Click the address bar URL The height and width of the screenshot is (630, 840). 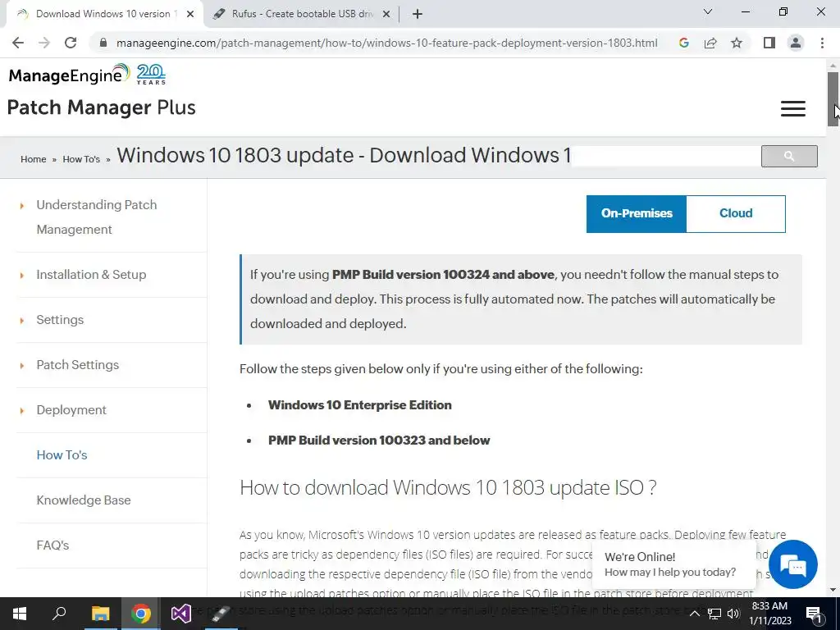tap(387, 43)
